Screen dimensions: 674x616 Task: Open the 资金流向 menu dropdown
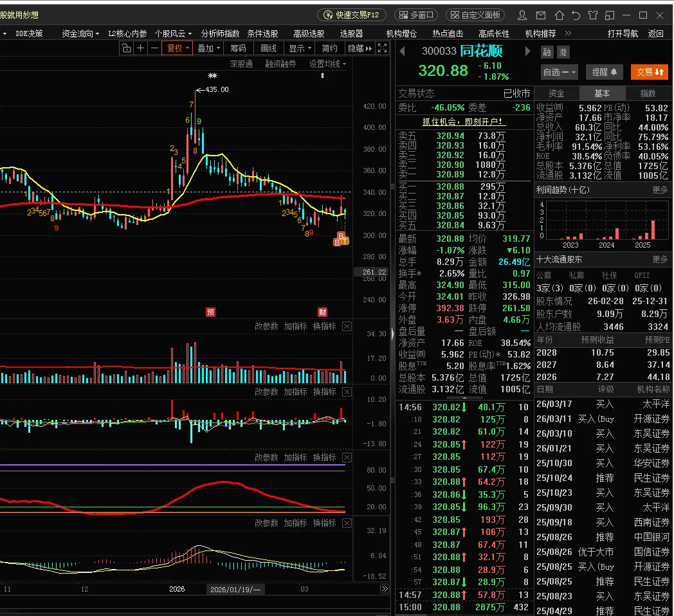[80, 33]
